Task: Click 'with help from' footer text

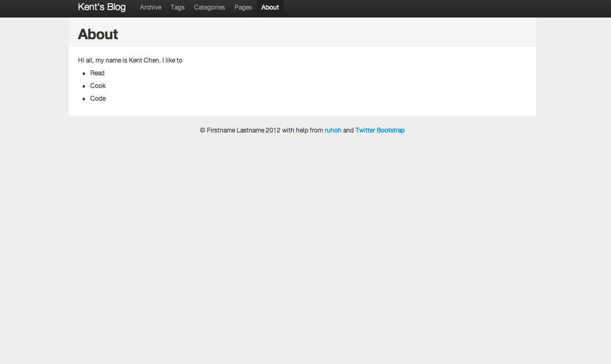Action: tap(302, 130)
